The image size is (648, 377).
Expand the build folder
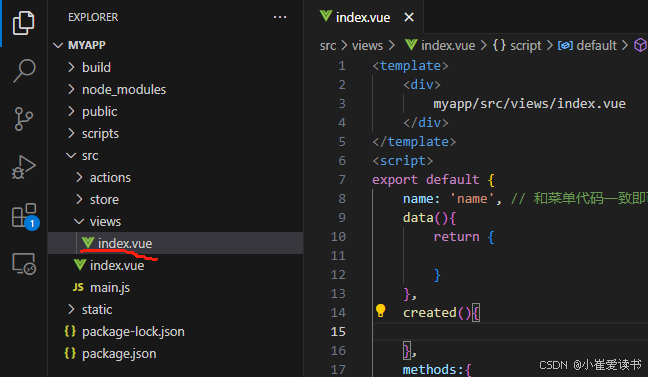[71, 67]
